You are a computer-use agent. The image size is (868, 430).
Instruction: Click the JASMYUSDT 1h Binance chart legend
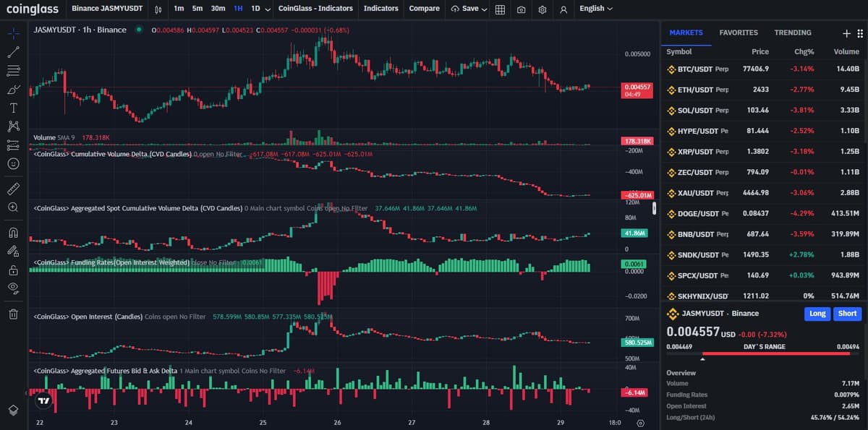[80, 30]
